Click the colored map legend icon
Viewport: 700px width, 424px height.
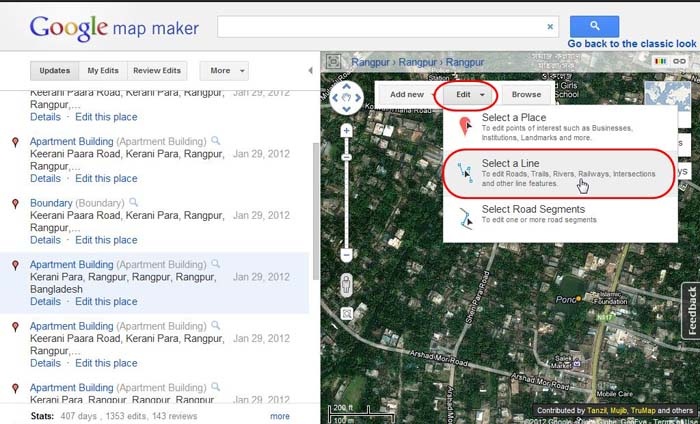tap(660, 61)
